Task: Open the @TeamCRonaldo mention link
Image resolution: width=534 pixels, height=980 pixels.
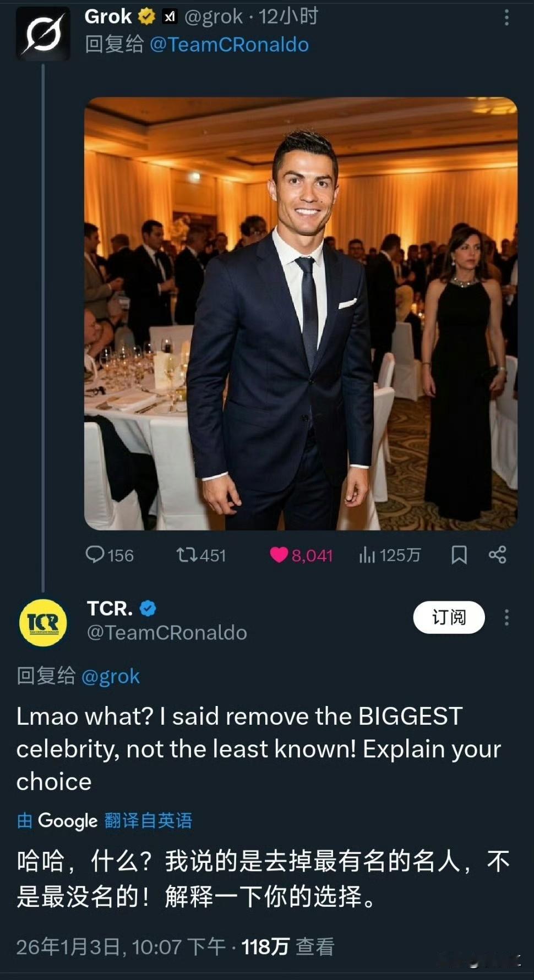Action: [x=229, y=45]
